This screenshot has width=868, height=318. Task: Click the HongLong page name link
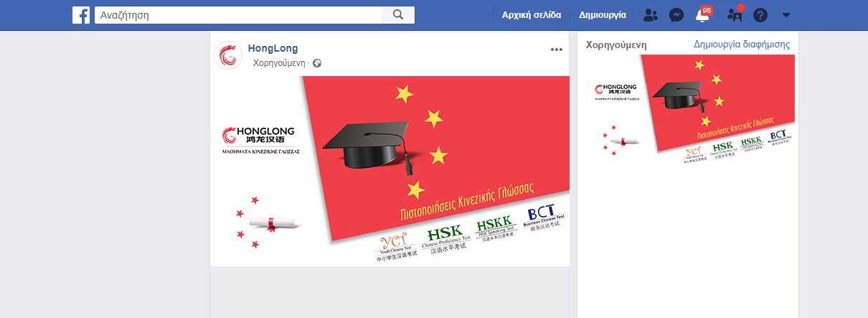pos(273,48)
